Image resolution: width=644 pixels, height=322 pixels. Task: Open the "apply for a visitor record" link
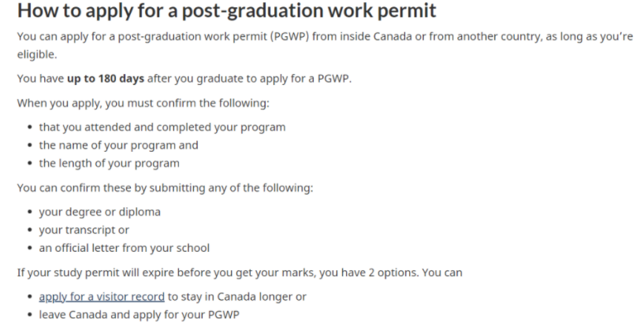pyautogui.click(x=102, y=298)
